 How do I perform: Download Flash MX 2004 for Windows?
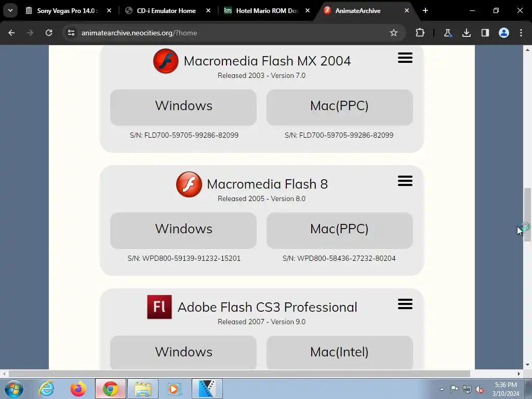click(183, 107)
